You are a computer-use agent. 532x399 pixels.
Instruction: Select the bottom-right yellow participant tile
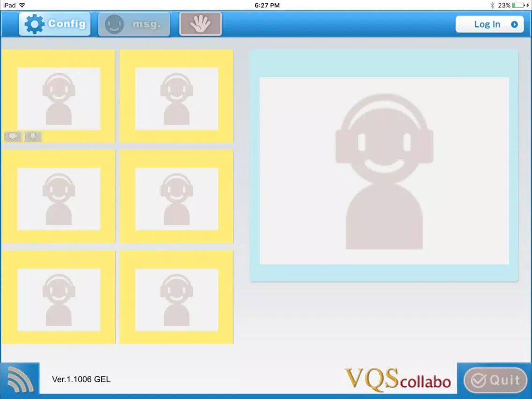177,297
